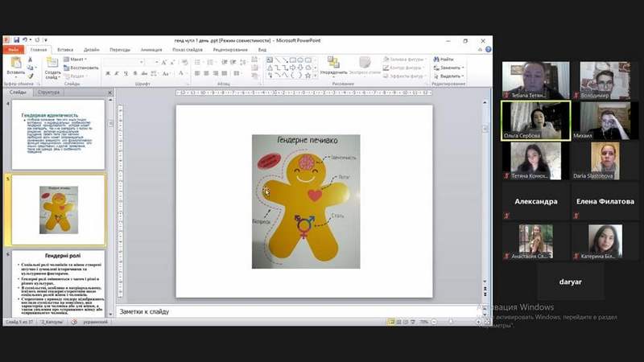Image resolution: width=644 pixels, height=362 pixels.
Task: Open the Вид ribbon tab
Action: click(262, 50)
